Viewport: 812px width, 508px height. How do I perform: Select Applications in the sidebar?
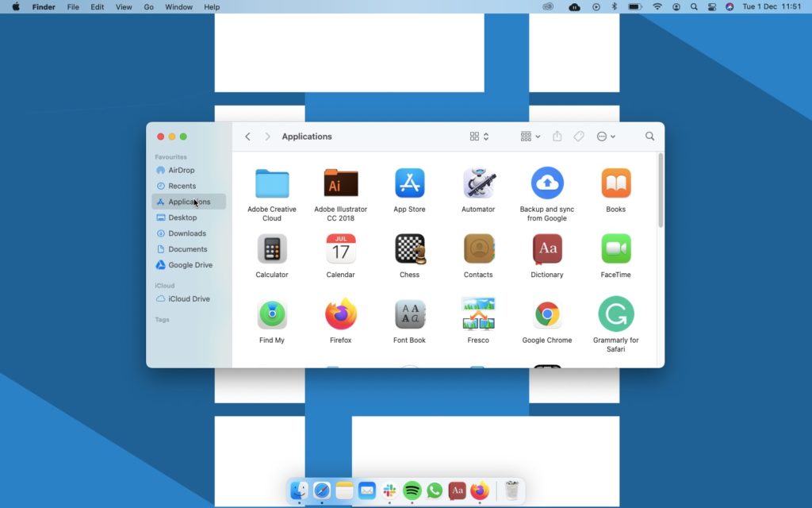pyautogui.click(x=189, y=202)
